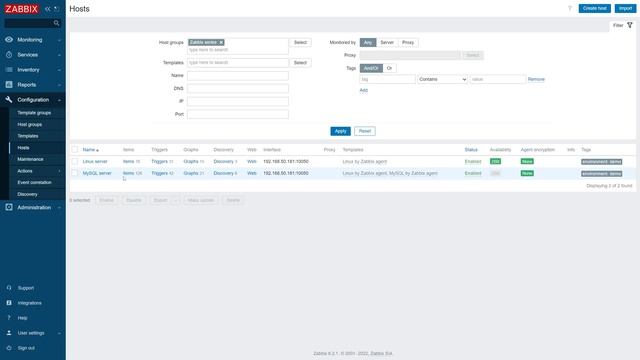Open Host groups in Configuration

[29, 124]
